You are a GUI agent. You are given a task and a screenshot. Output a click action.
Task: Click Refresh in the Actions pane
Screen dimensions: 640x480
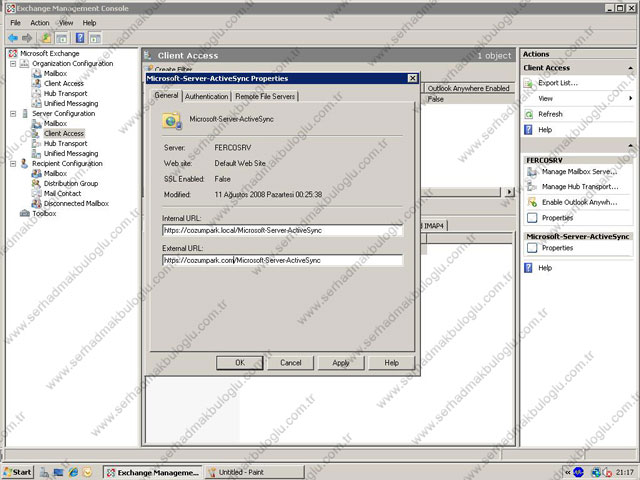coord(550,114)
